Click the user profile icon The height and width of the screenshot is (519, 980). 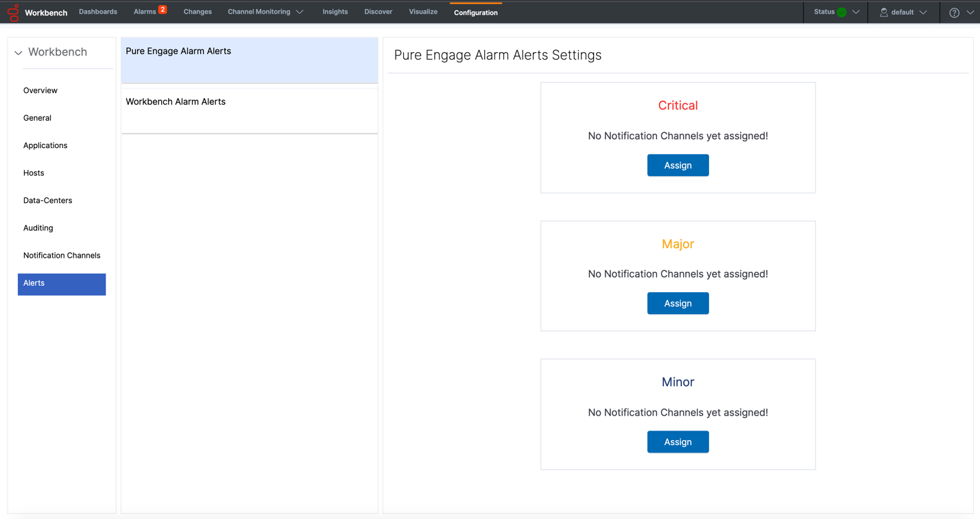pos(883,12)
